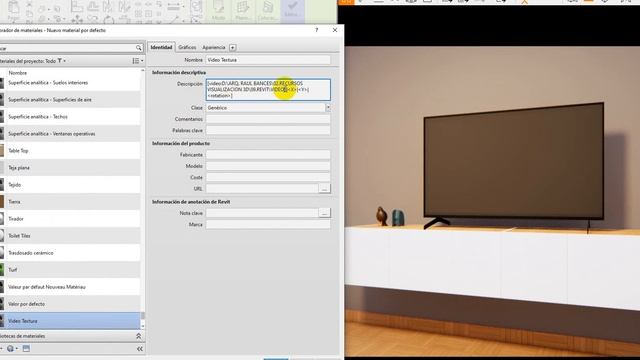Click the plus button to add an asset tab

233,47
